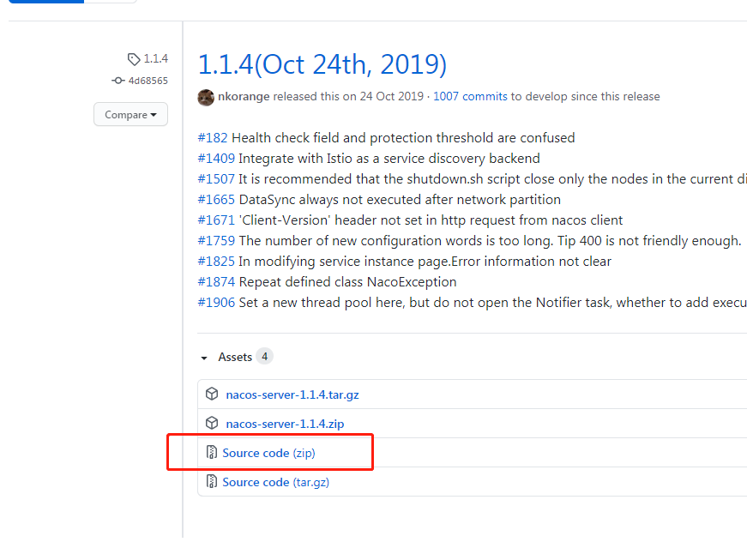Download nacos-server-1.1.4.zip
This screenshot has height=560, width=747.
point(285,424)
